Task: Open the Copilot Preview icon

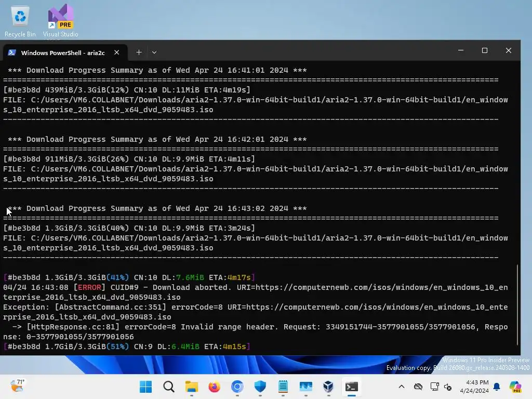Action: point(515,387)
